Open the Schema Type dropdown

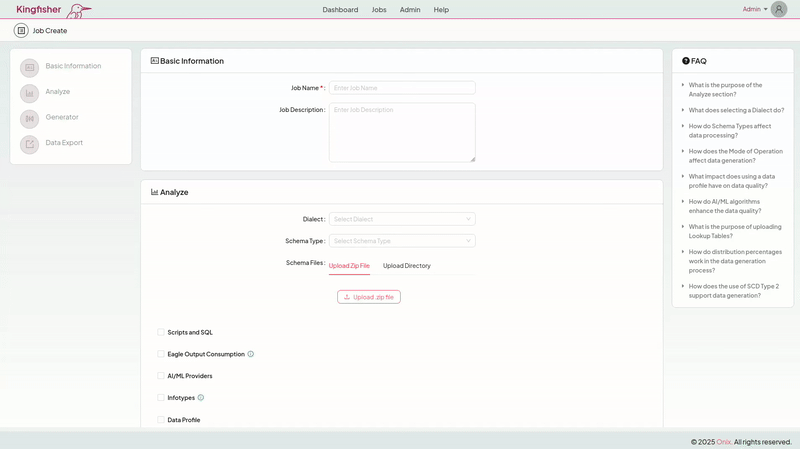[x=402, y=241]
